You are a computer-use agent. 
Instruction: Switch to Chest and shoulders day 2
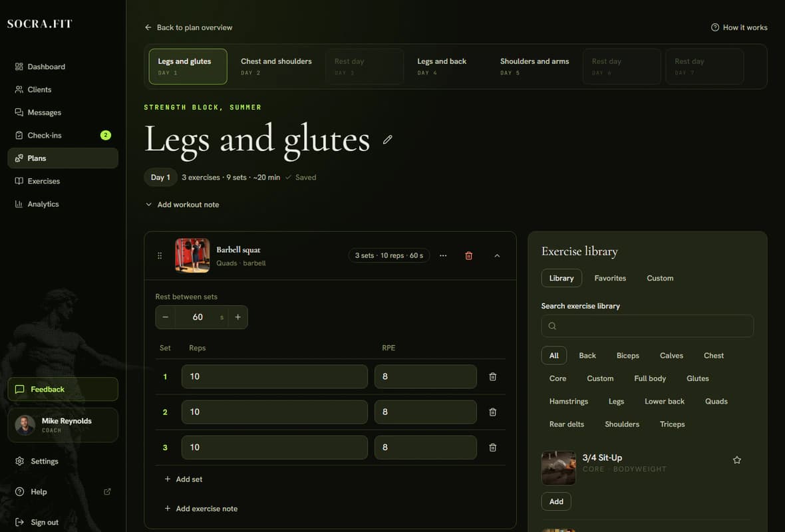[x=276, y=66]
